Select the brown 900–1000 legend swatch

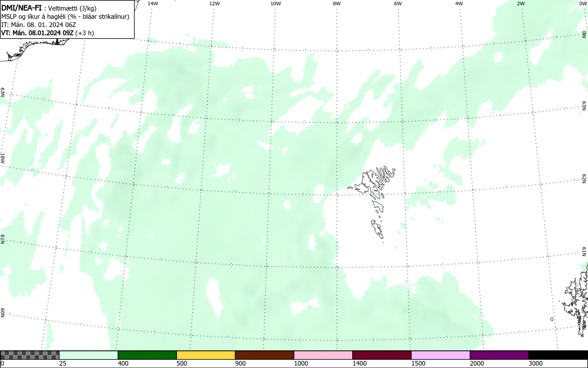(265, 355)
